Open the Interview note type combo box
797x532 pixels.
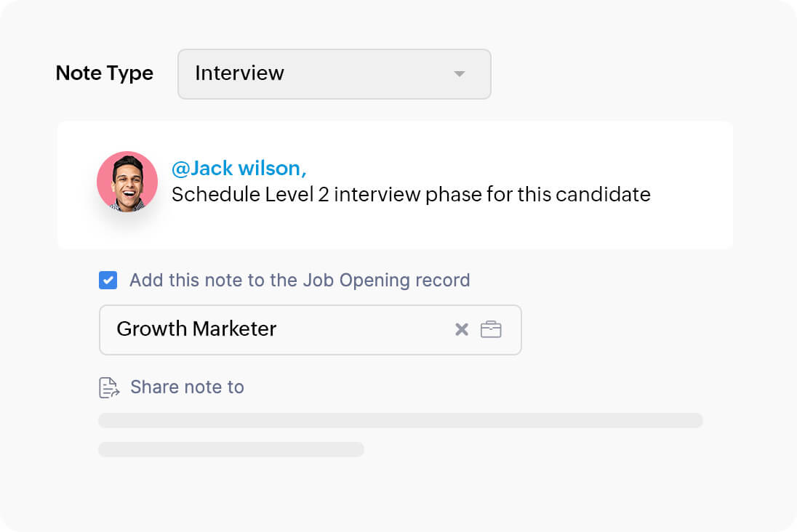[x=335, y=74]
